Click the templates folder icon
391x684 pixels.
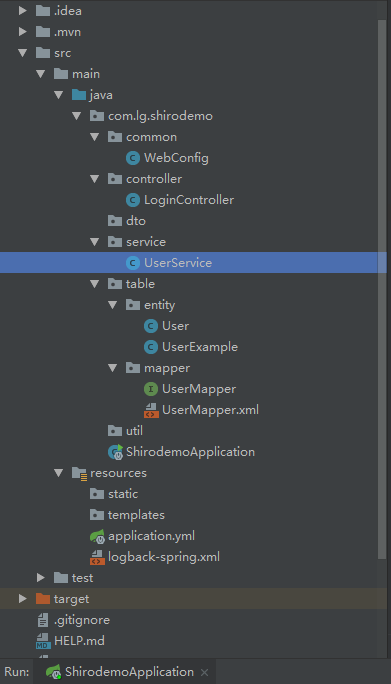point(97,515)
